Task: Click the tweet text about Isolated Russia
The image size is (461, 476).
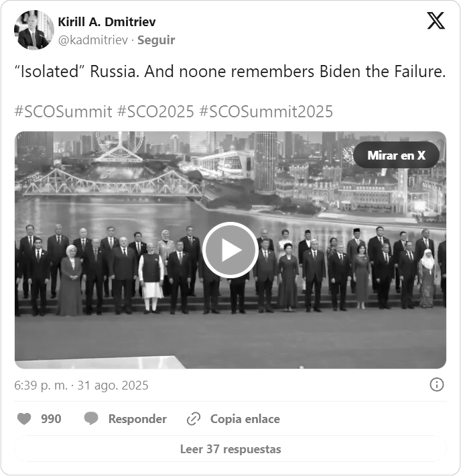Action: point(230,72)
